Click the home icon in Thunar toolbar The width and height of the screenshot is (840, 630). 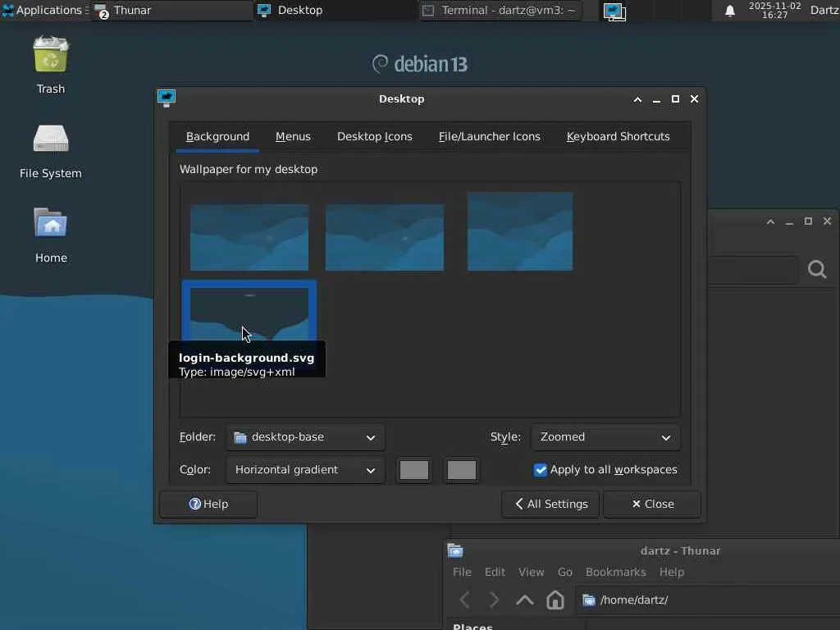coord(555,600)
